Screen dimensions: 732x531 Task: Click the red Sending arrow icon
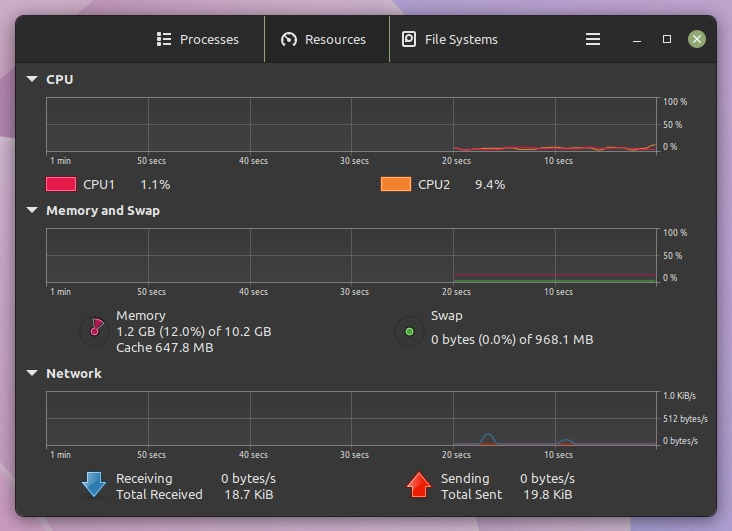419,485
